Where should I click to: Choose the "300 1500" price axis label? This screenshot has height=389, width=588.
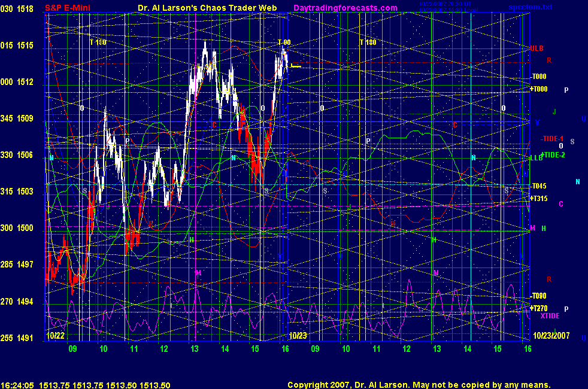click(x=17, y=228)
